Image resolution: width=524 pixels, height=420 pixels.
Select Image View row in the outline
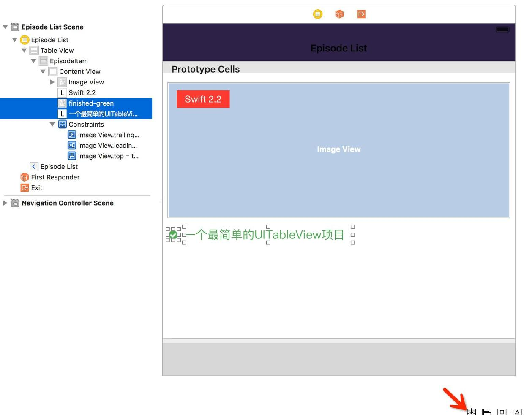pos(86,82)
